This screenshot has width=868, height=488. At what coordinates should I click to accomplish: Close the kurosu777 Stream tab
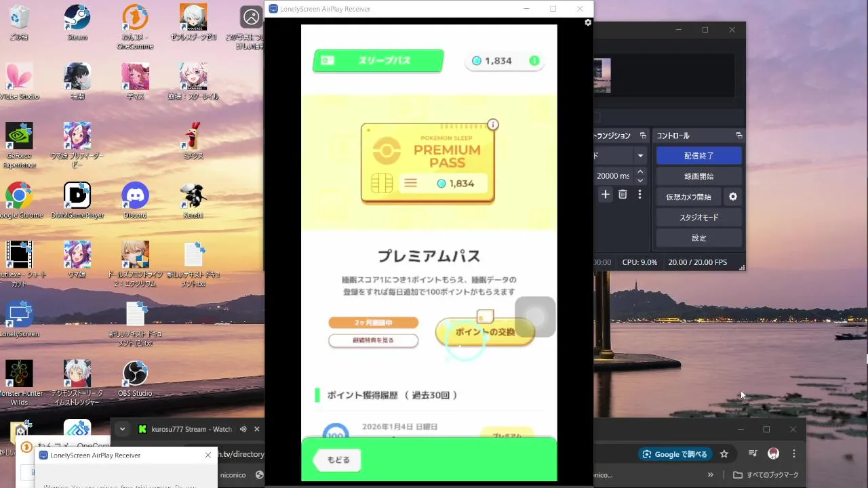point(256,429)
